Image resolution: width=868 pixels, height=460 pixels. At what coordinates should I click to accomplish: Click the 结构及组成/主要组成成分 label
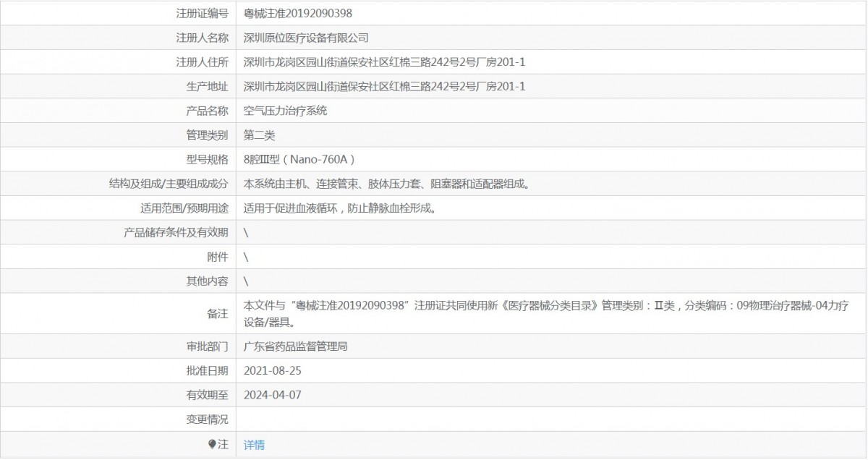168,184
